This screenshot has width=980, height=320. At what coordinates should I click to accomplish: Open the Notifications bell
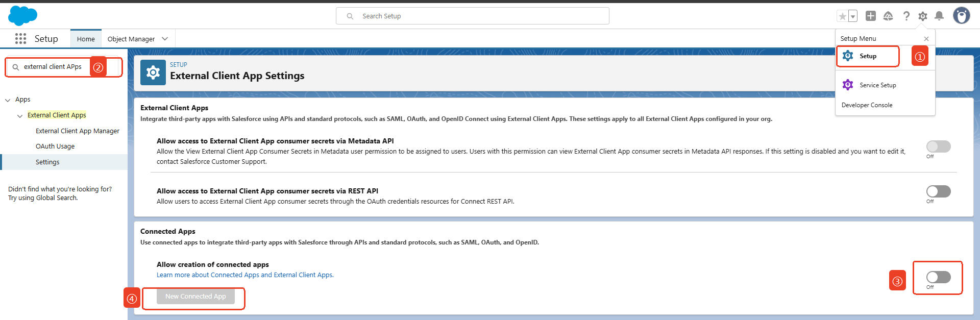pos(939,16)
